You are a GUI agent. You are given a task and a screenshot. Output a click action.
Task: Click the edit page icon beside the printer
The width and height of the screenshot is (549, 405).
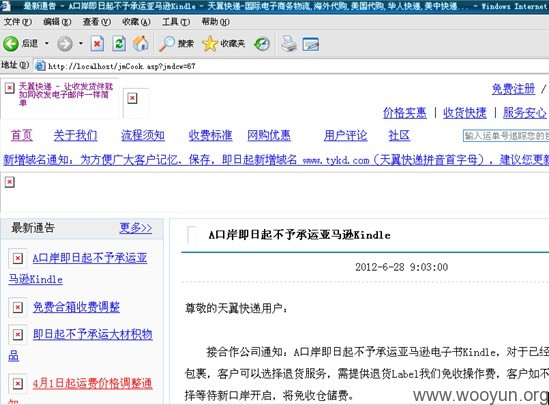pos(311,44)
